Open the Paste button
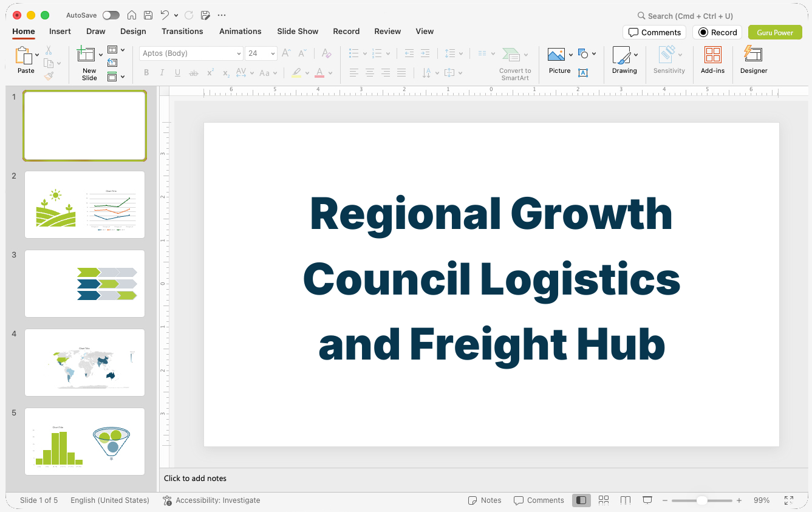Screen dimensions: 812x512 pyautogui.click(x=25, y=60)
